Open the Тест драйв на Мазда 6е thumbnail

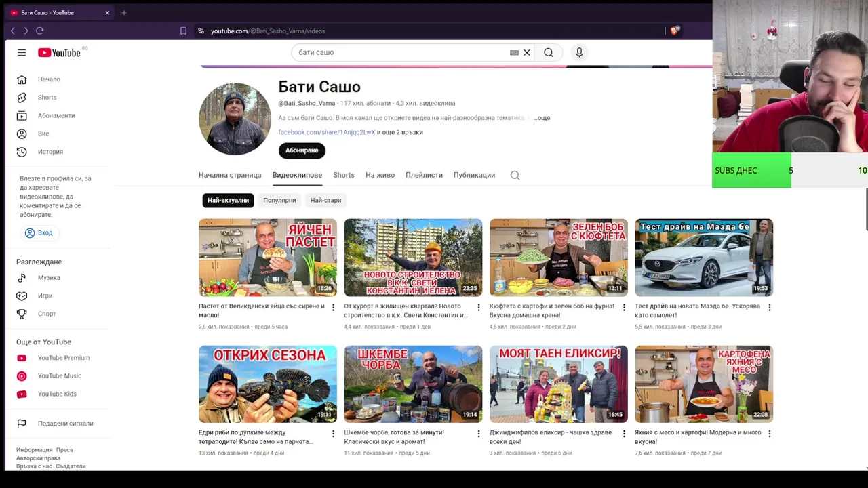pos(704,258)
